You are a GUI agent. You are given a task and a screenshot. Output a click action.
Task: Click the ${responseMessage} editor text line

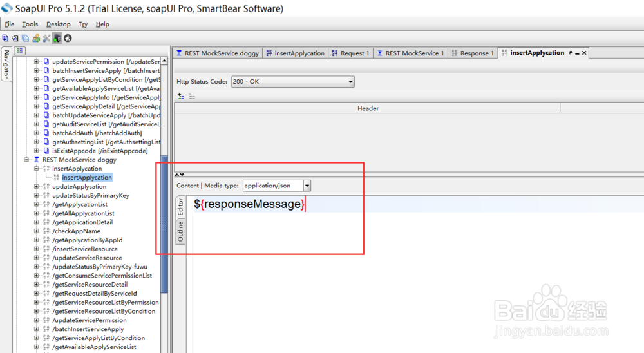tap(249, 204)
